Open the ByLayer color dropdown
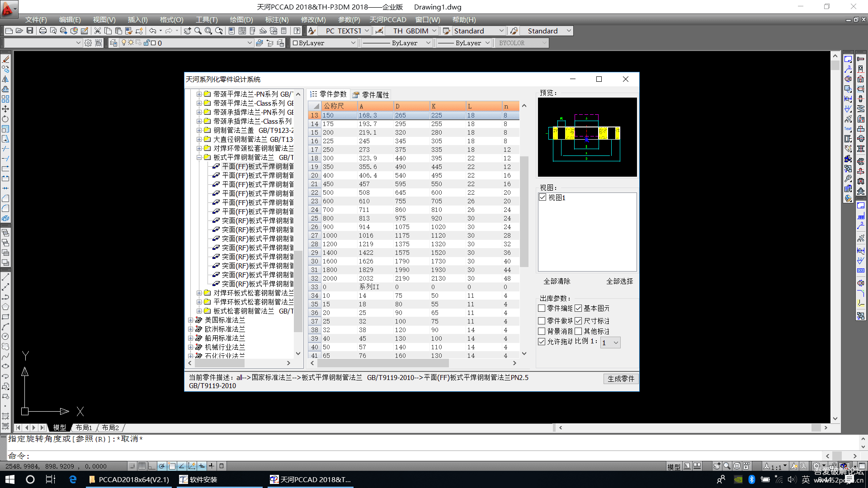This screenshot has height=488, width=868. (x=325, y=43)
